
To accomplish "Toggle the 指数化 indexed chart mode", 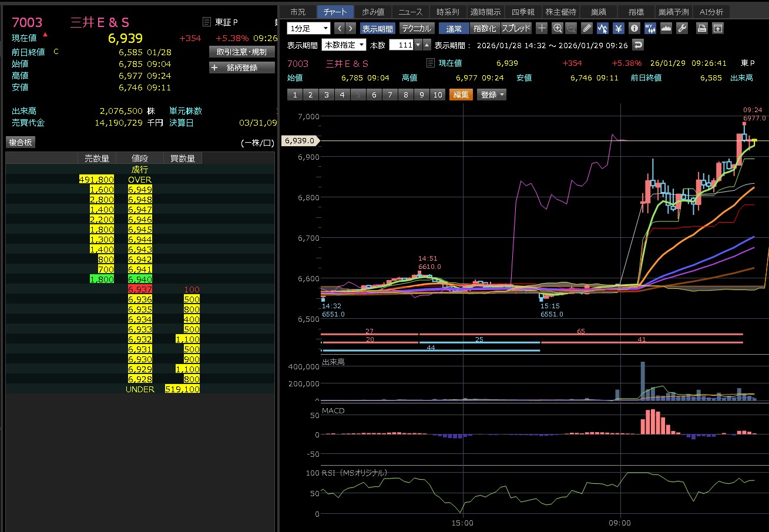I will click(485, 28).
